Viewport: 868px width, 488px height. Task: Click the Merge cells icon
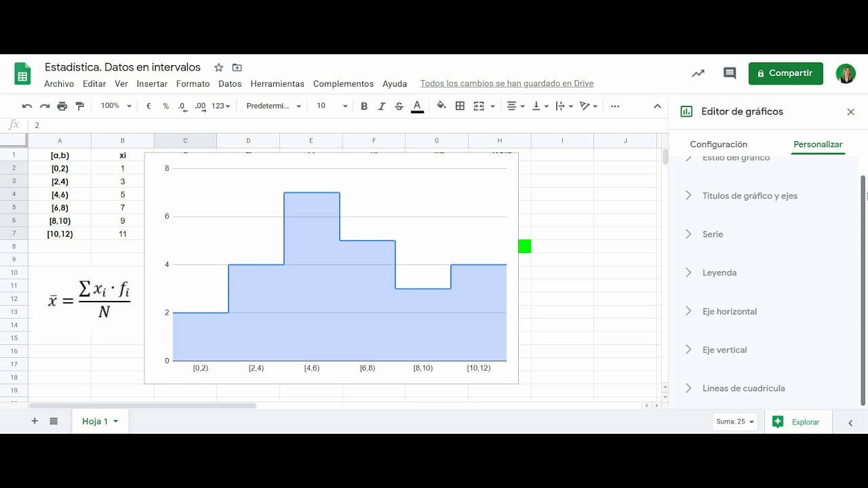pos(479,106)
